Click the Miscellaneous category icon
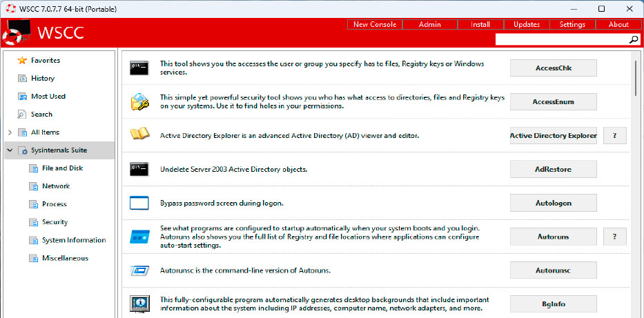This screenshot has width=644, height=318. pos(33,259)
